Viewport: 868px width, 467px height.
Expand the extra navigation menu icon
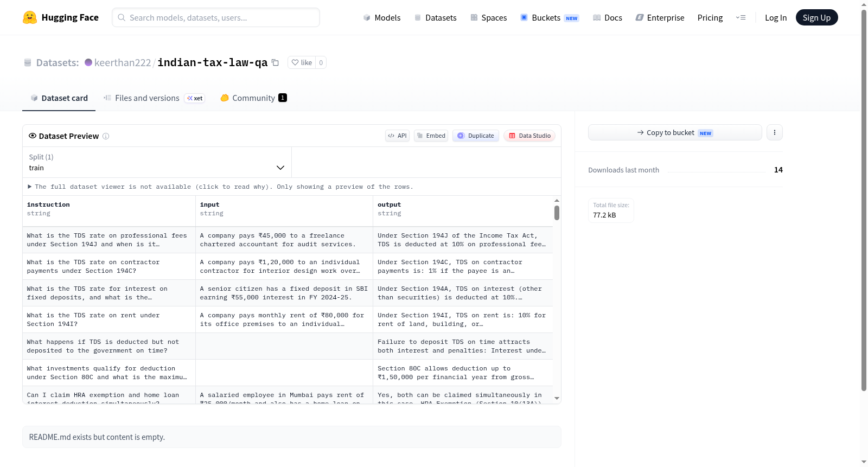pos(741,17)
